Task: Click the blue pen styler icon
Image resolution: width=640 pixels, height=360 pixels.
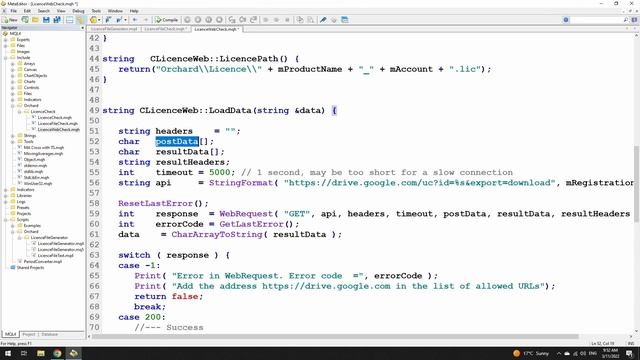Action: pyautogui.click(x=323, y=20)
